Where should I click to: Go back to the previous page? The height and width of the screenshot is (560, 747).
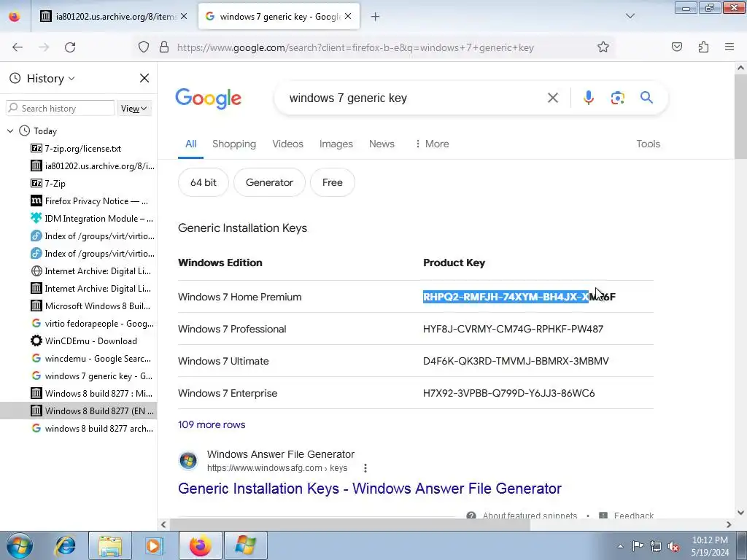point(18,47)
